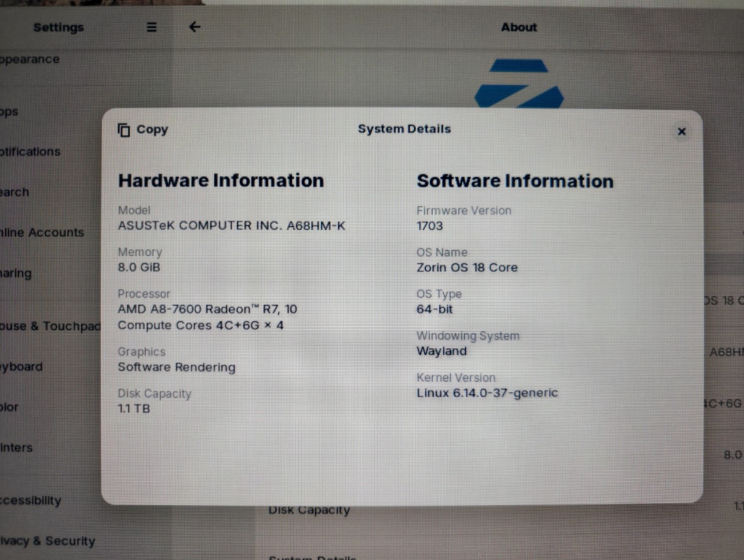Open Color settings panel
The width and height of the screenshot is (744, 560).
(10, 407)
